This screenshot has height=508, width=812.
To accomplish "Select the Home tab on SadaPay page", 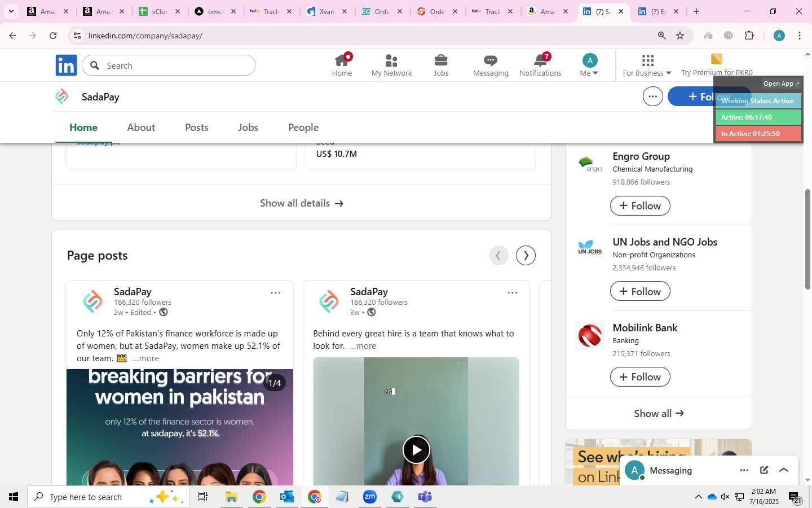I will (x=83, y=128).
